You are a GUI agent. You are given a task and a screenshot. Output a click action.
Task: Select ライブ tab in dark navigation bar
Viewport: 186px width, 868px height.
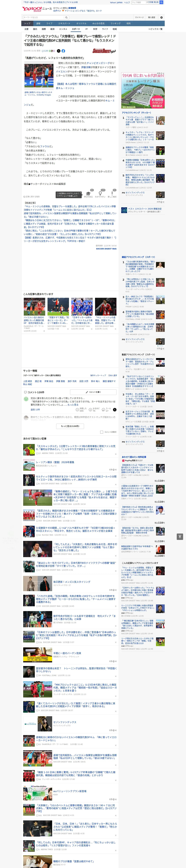(x=49, y=24)
